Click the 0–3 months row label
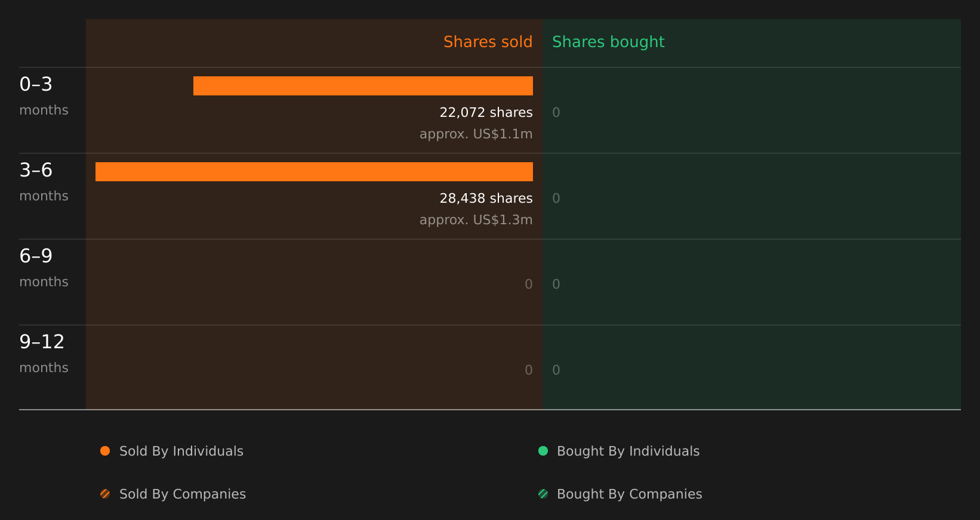 point(44,96)
